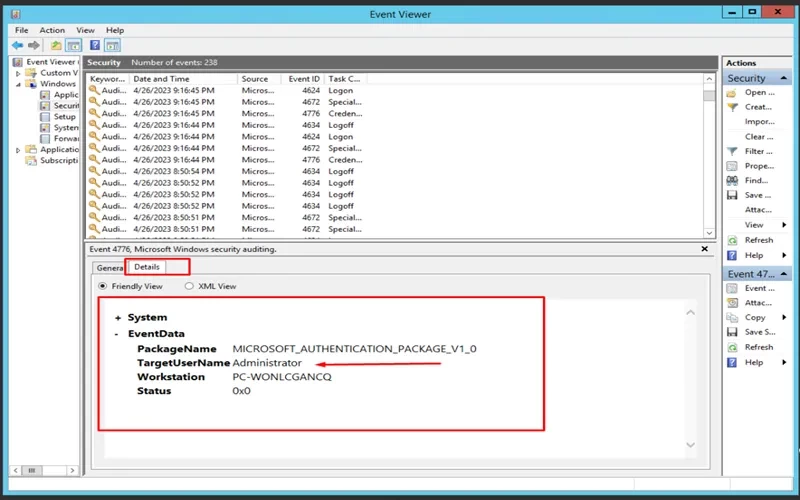Viewport: 800px width, 500px height.
Task: Click the Event Viewer root tree icon
Action: 18,62
